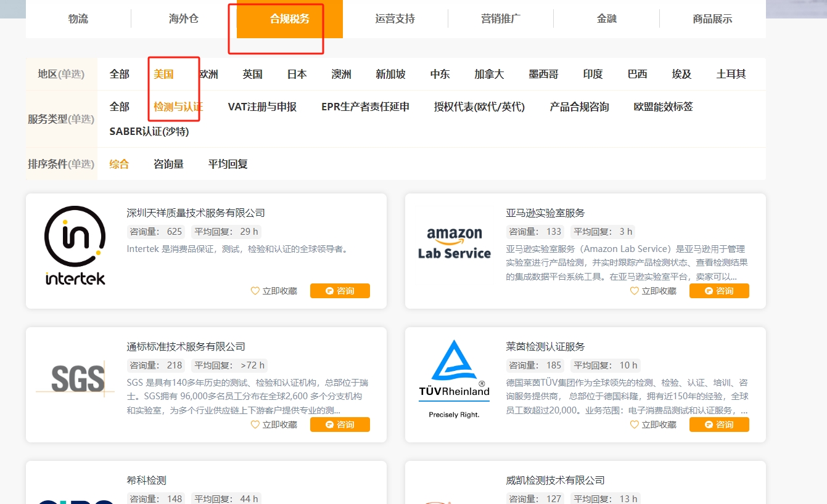Select the 合规税务 tab
The height and width of the screenshot is (504, 827).
point(290,18)
